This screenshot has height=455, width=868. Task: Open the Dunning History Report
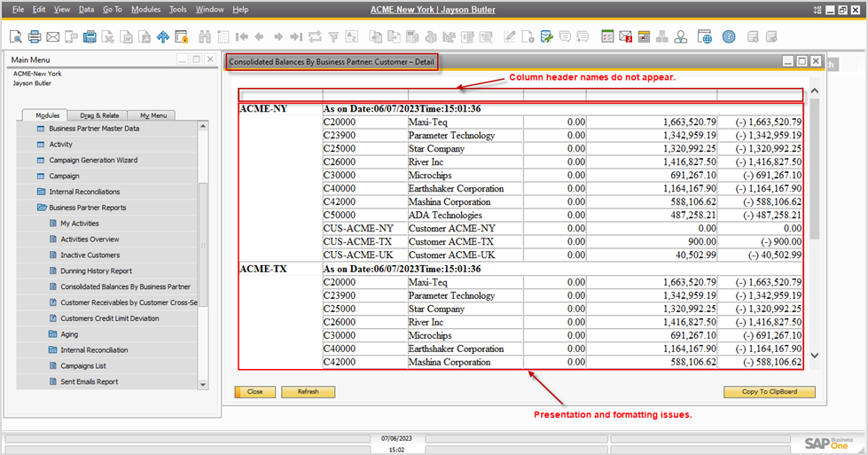pos(96,271)
